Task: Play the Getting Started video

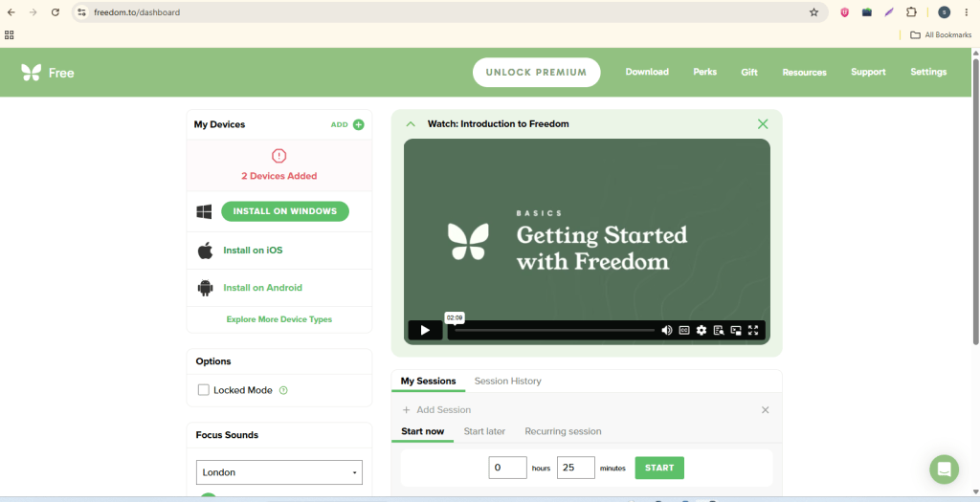Action: [x=425, y=330]
